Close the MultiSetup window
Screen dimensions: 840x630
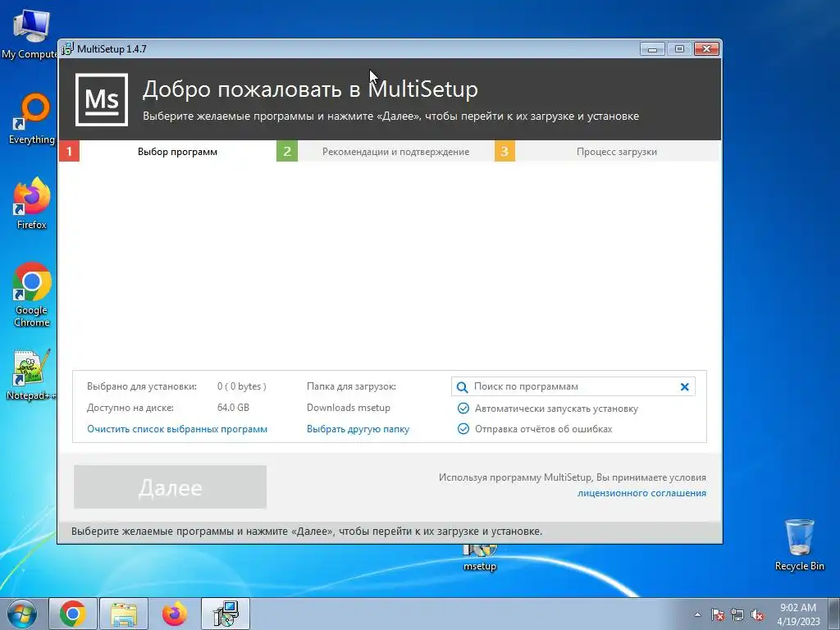coord(706,48)
